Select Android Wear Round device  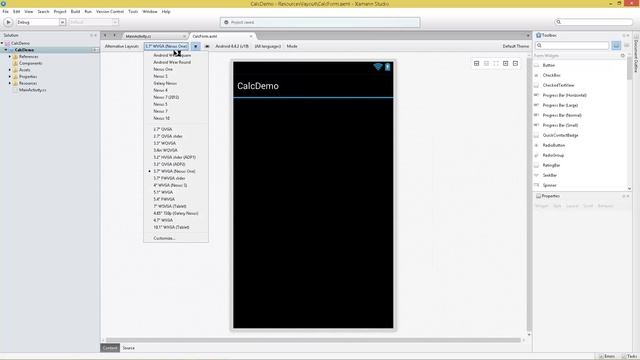[x=172, y=62]
